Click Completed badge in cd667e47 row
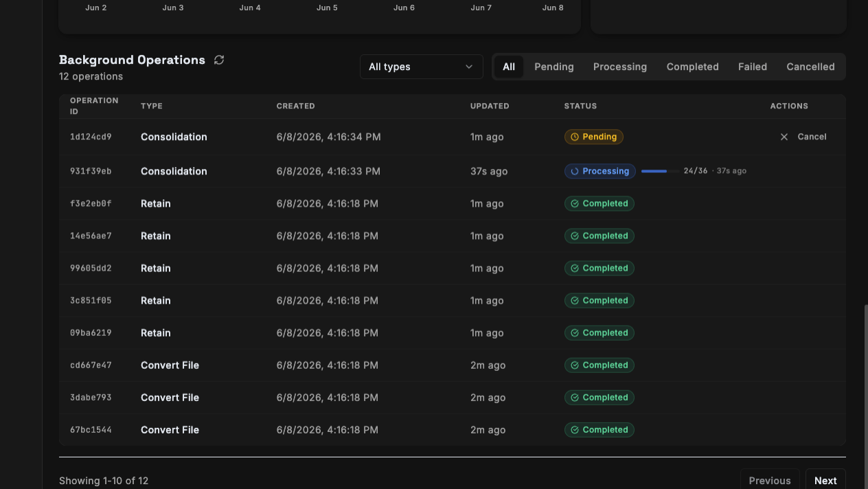 tap(599, 365)
